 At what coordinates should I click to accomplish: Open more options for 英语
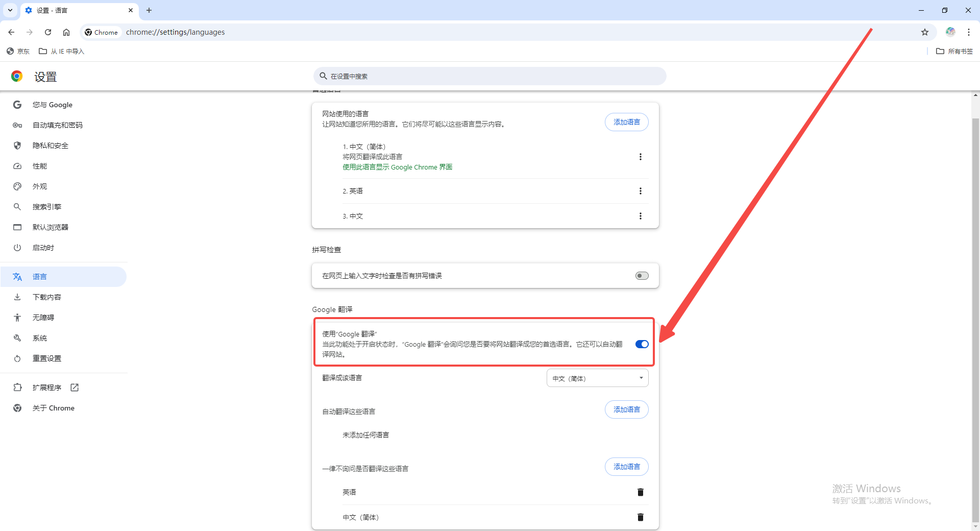(641, 191)
